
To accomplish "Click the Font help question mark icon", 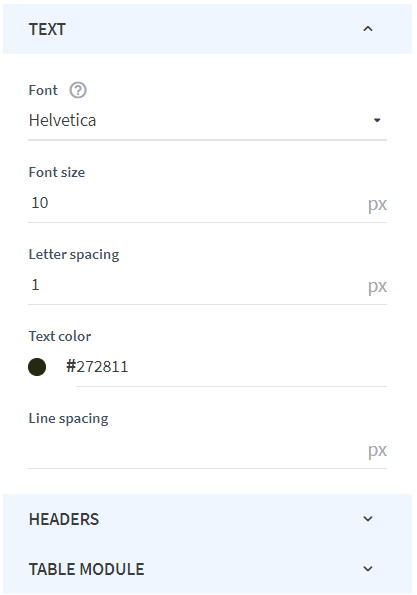I will [78, 90].
